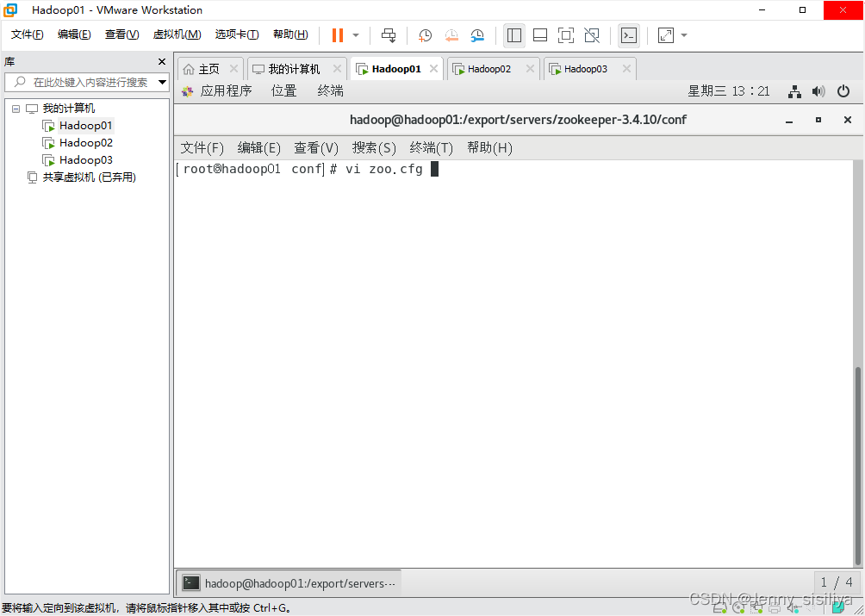Toggle the console view icon
Image resolution: width=865 pixels, height=616 pixels.
click(x=629, y=35)
